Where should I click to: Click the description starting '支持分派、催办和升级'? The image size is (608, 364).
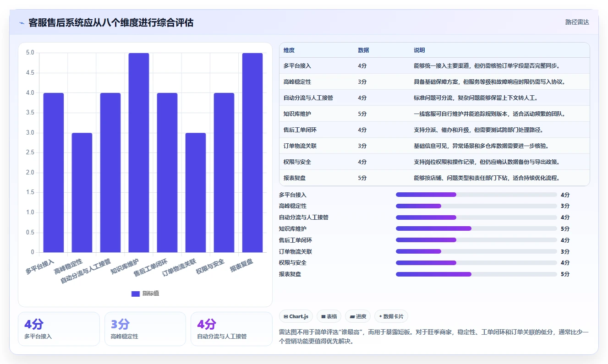pyautogui.click(x=478, y=130)
